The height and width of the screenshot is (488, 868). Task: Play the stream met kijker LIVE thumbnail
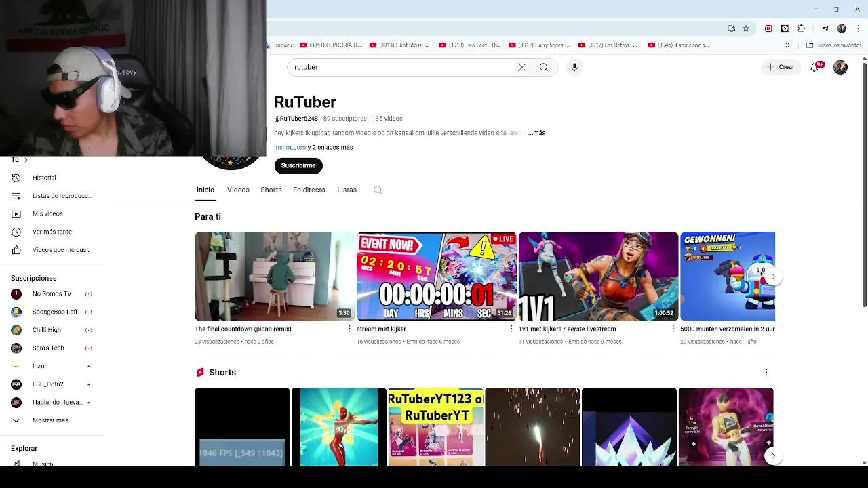pos(437,277)
